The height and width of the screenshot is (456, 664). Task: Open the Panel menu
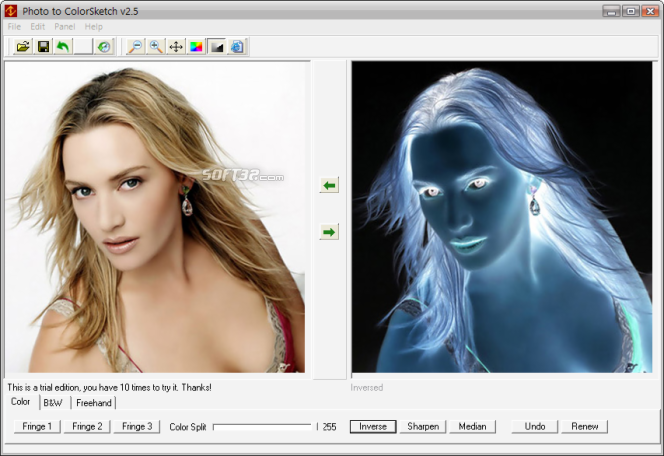(64, 27)
